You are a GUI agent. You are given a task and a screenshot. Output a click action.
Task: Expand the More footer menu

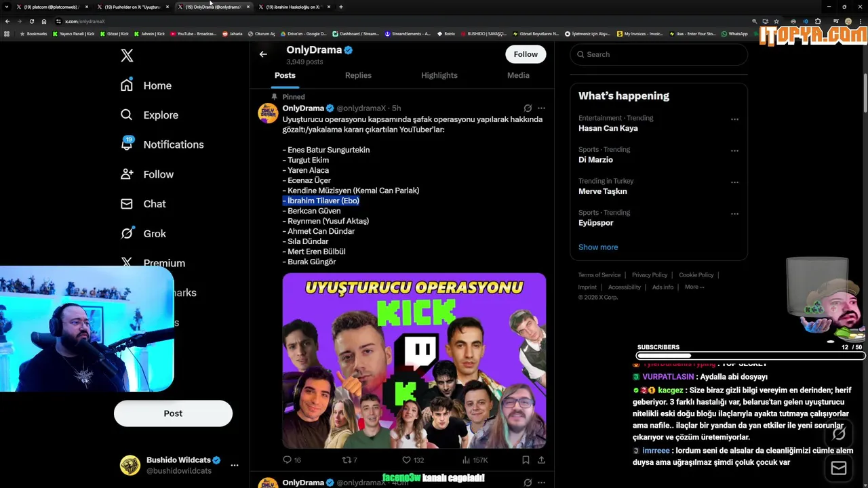point(694,287)
